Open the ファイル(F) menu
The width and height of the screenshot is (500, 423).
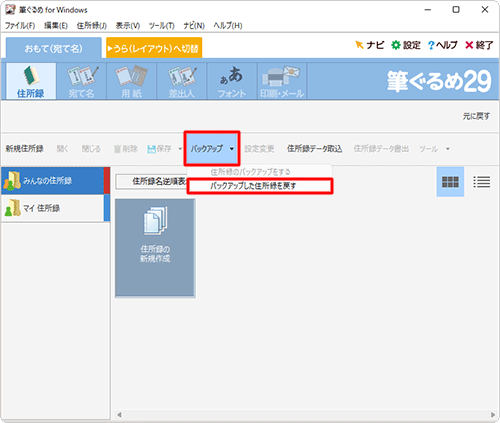[x=20, y=26]
